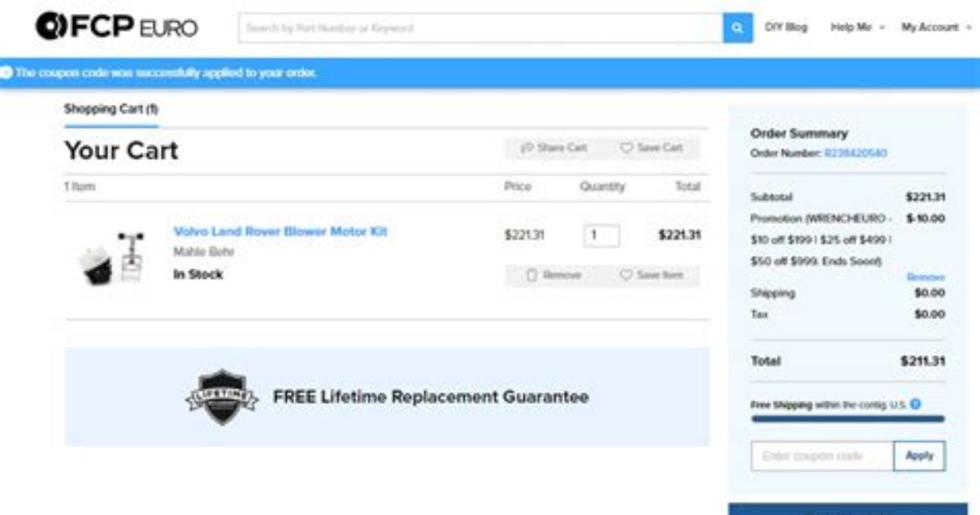Remove the blower motor kit from cart
The width and height of the screenshot is (980, 515).
tap(554, 276)
